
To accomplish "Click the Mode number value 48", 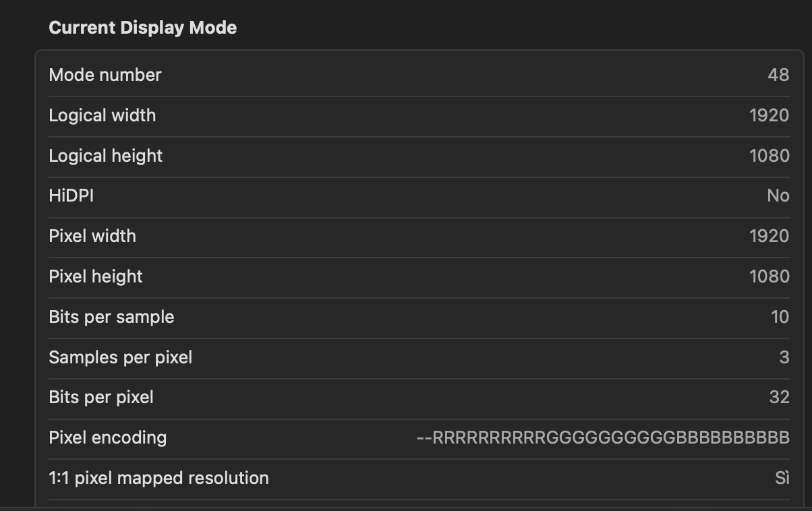I will [778, 75].
